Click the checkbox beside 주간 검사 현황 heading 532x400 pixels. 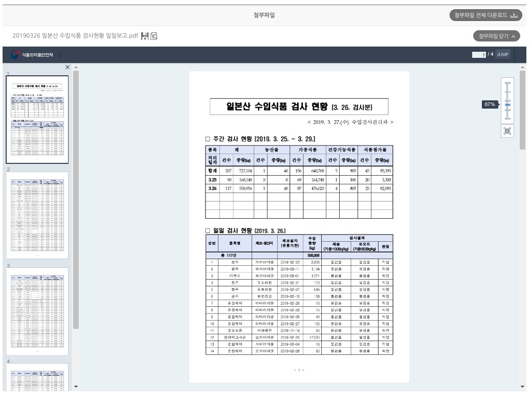pyautogui.click(x=208, y=139)
